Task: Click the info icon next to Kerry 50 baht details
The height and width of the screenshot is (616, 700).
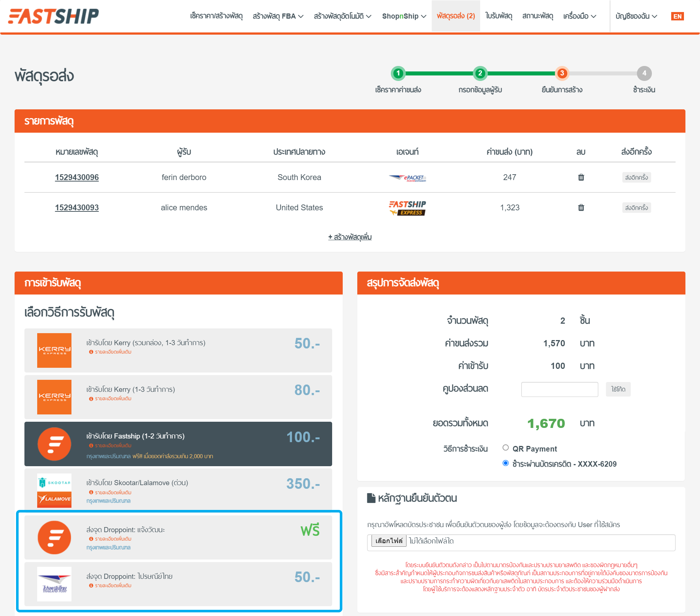Action: point(91,352)
